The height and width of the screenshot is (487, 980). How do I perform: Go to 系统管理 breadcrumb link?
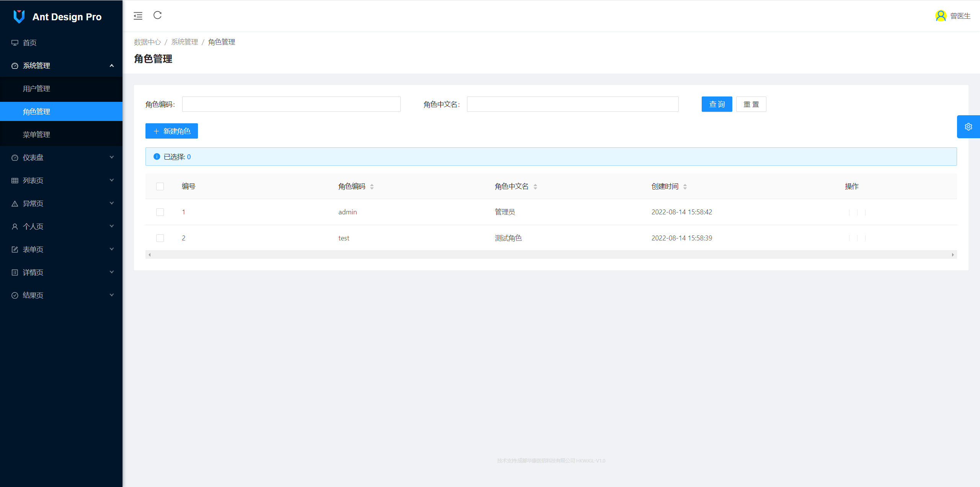click(185, 42)
